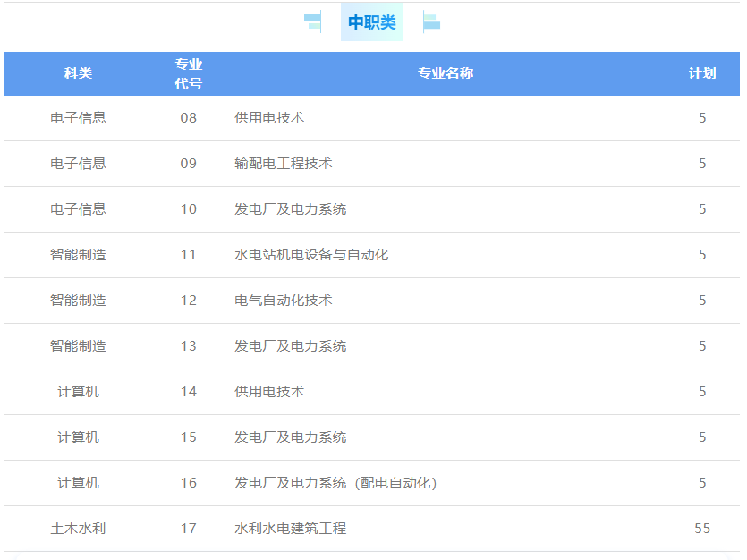This screenshot has width=747, height=560.
Task: Select 输配电工程技术 major name
Action: click(284, 164)
